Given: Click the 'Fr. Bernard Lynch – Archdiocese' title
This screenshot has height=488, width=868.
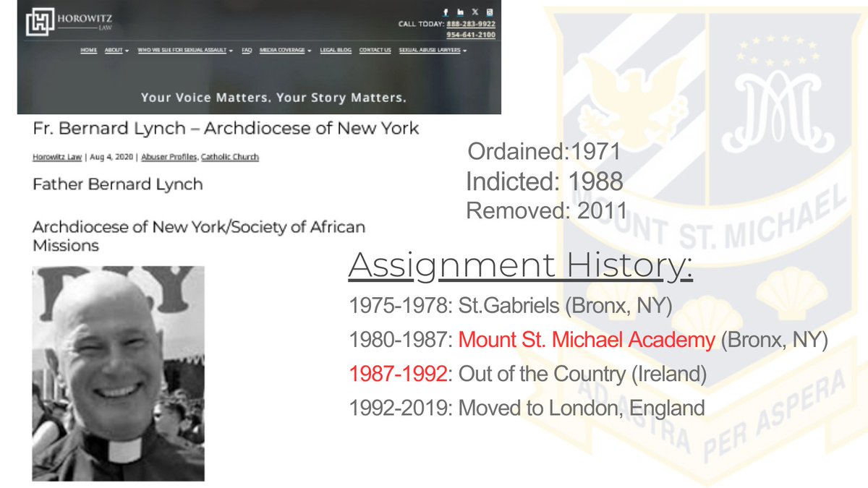Looking at the screenshot, I should pyautogui.click(x=226, y=129).
